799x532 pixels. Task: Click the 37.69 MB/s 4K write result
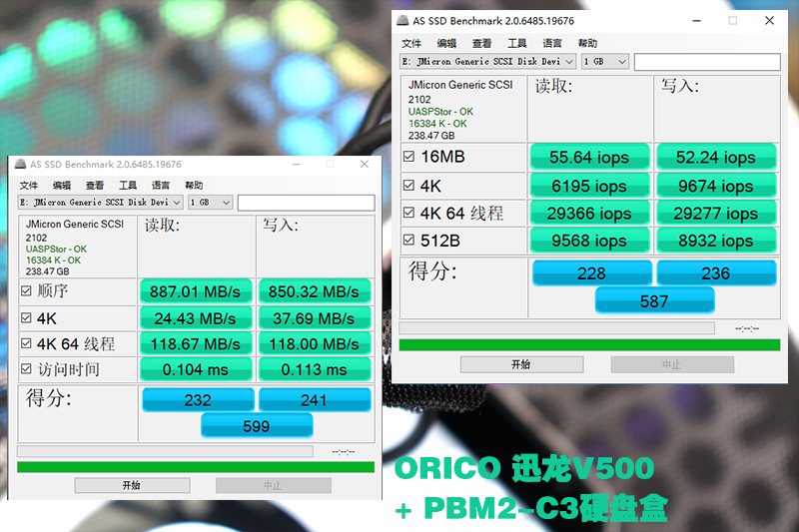point(315,318)
